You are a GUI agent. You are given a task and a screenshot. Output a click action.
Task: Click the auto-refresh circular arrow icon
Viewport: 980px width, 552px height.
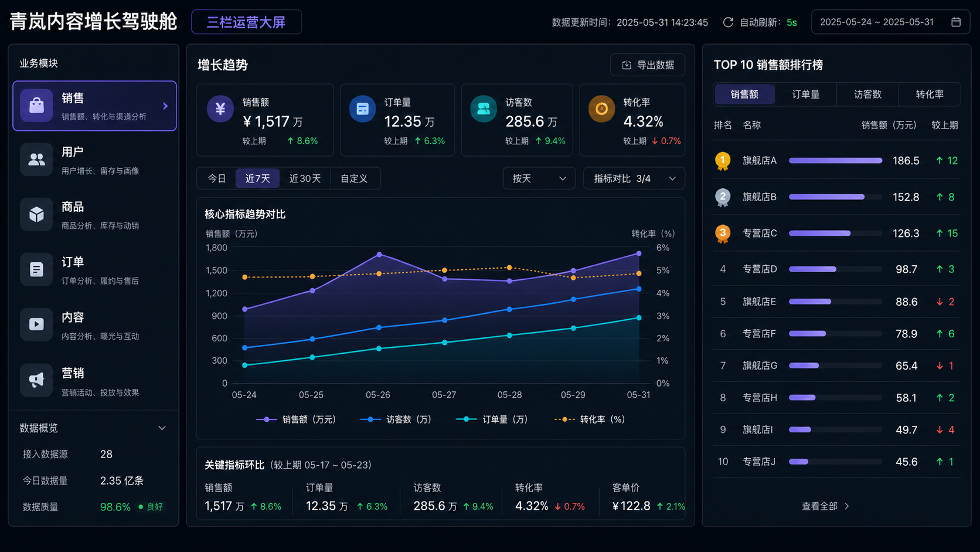click(x=728, y=22)
